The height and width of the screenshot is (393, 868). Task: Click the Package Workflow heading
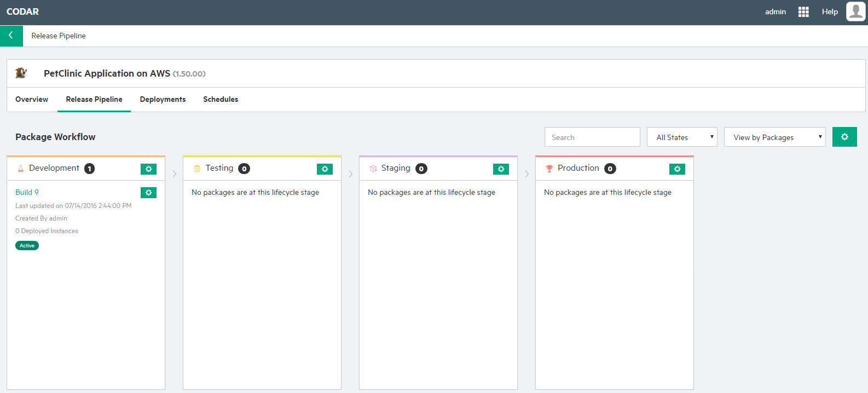tap(55, 137)
